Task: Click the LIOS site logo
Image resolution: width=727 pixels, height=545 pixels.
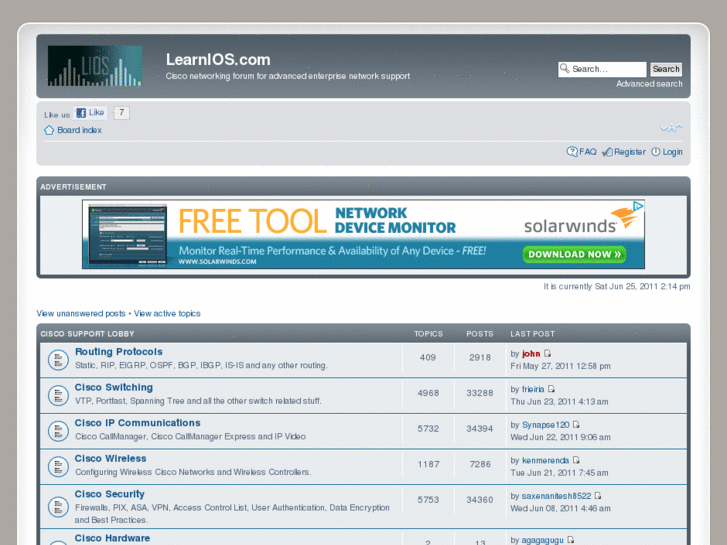Action: click(95, 66)
